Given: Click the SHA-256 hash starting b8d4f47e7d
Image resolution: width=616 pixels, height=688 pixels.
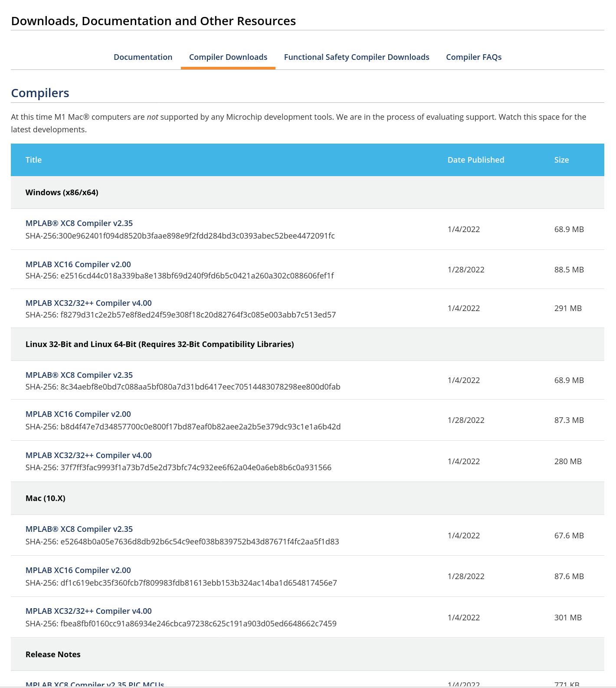Looking at the screenshot, I should pyautogui.click(x=183, y=427).
